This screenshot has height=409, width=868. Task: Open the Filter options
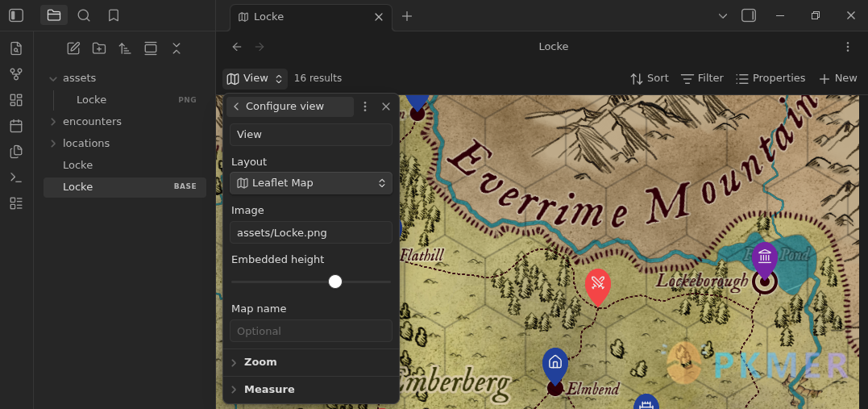pyautogui.click(x=702, y=79)
